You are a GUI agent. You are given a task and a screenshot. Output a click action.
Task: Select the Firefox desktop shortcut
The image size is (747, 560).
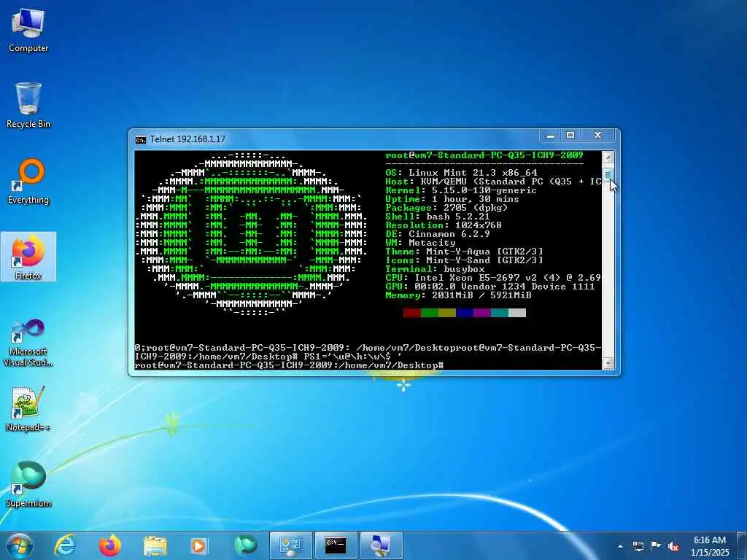click(x=28, y=257)
